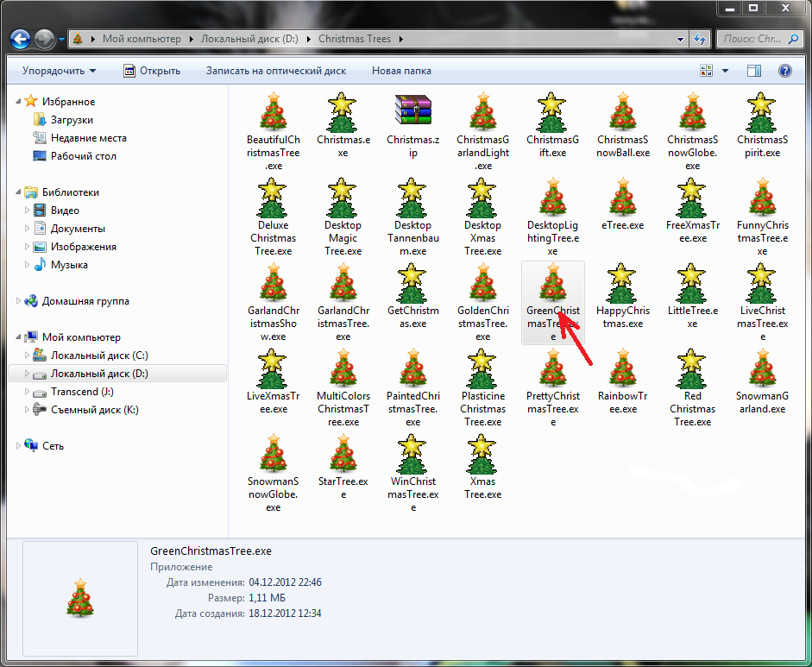Click Christmas Trees breadcrumb segment
Screen dimensions: 812x667
tap(355, 39)
